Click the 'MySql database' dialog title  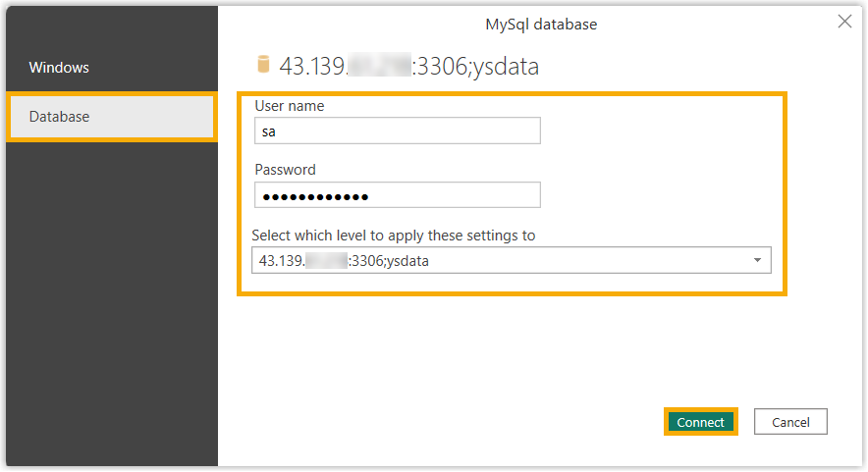coord(541,25)
